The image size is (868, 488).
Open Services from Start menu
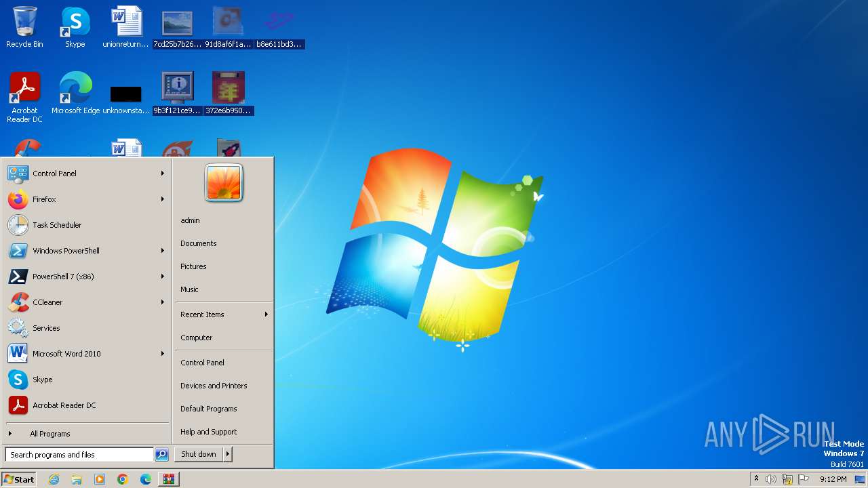click(x=87, y=328)
